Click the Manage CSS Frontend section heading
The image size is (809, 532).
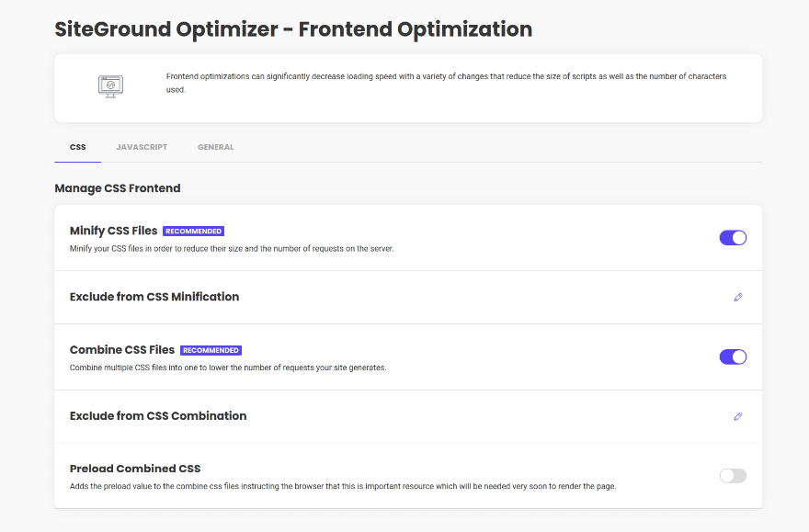coord(118,188)
